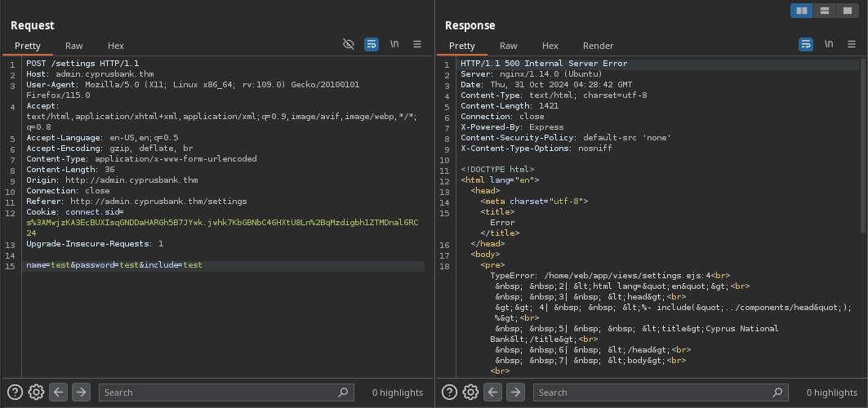The height and width of the screenshot is (408, 868).
Task: Click the Request search input field
Action: point(219,392)
